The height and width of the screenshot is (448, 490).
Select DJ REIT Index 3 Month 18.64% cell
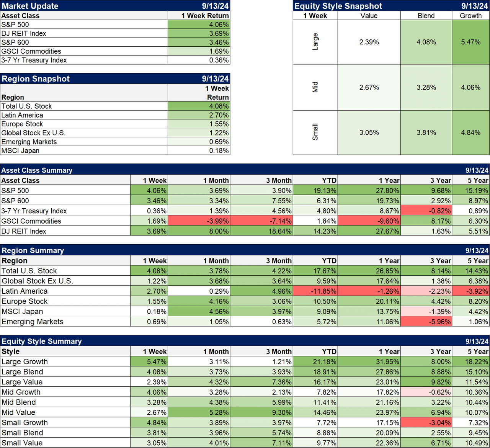tap(261, 231)
